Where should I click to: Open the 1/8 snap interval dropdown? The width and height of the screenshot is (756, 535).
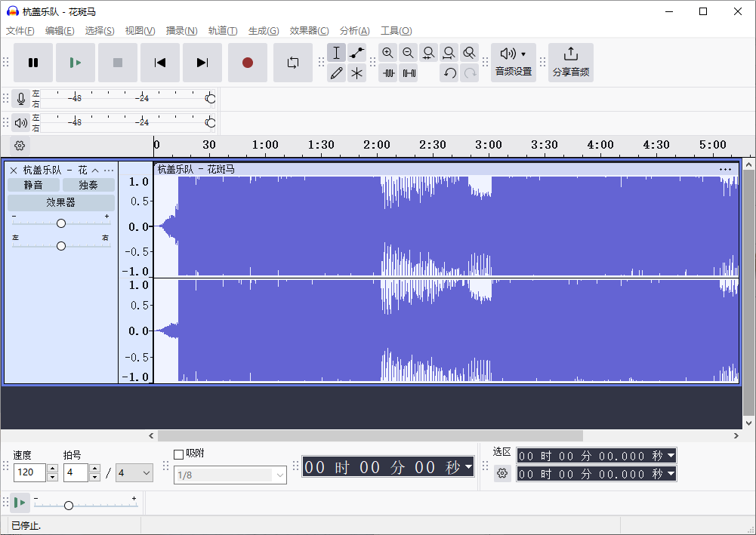pyautogui.click(x=230, y=475)
